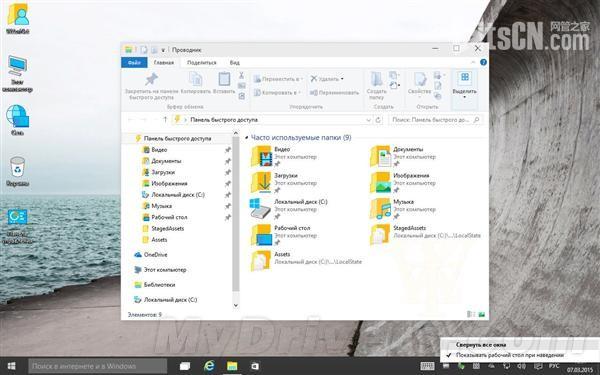The height and width of the screenshot is (375, 600).
Task: Switch to large icons view in status bar
Action: (482, 315)
